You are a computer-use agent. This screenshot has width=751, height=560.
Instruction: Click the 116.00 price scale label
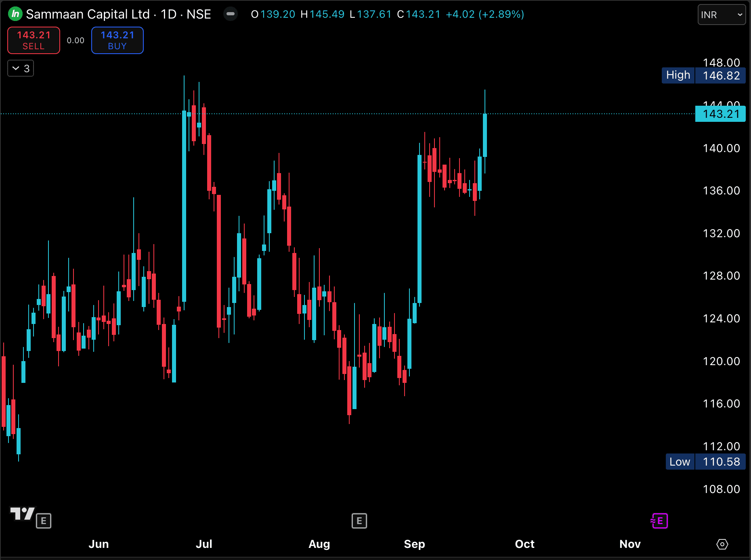(722, 403)
